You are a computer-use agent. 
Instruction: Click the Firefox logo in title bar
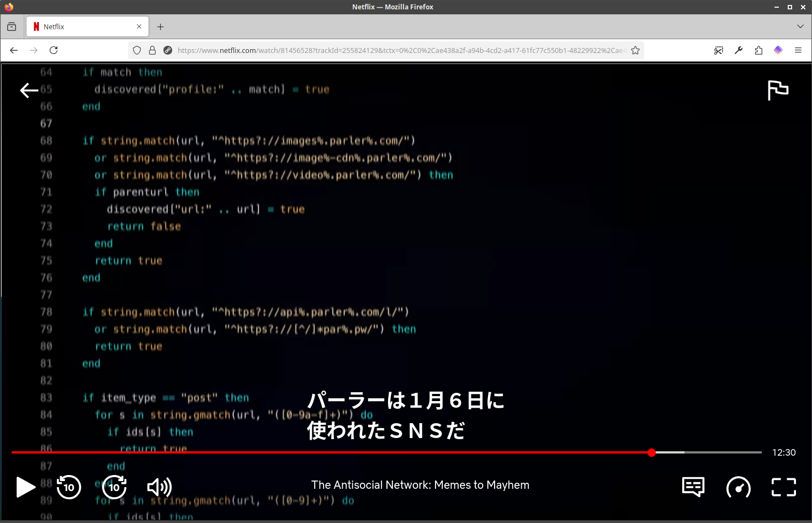(8, 7)
